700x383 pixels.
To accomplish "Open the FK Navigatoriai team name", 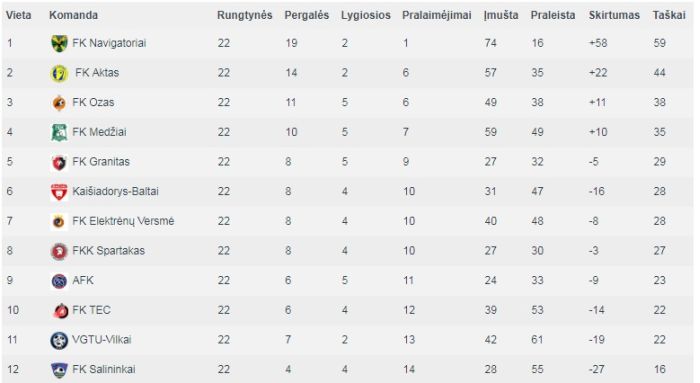I will coord(109,43).
